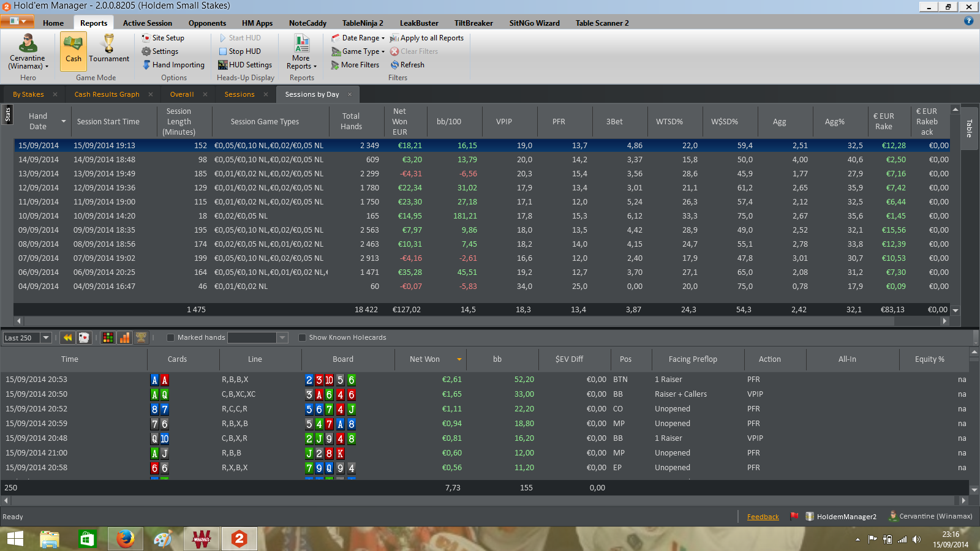
Task: Open Paint from the taskbar
Action: click(162, 539)
